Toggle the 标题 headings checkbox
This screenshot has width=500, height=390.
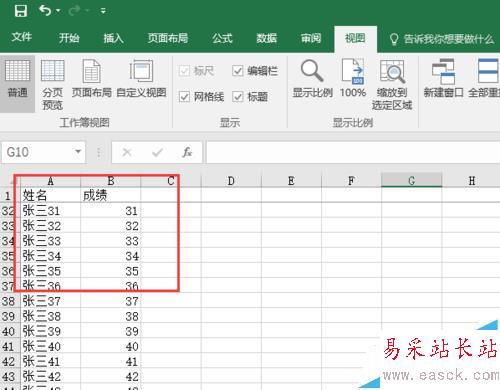pos(238,97)
